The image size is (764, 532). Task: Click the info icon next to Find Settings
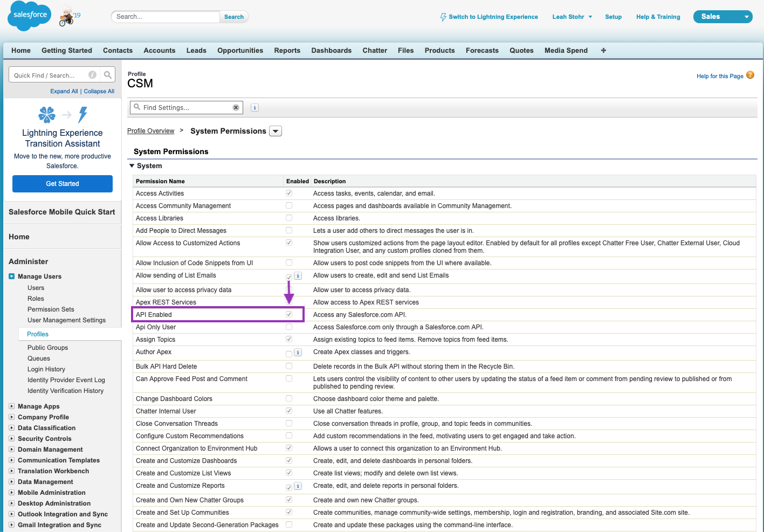(x=255, y=108)
